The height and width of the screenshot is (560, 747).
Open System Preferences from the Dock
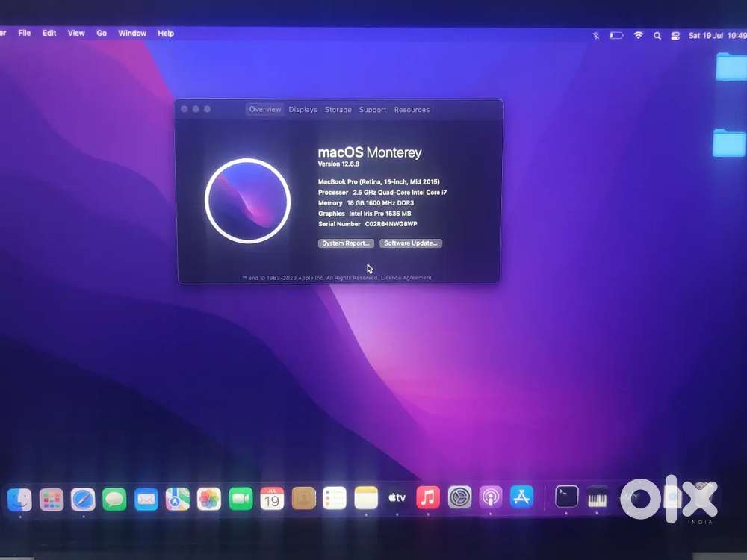pyautogui.click(x=459, y=497)
